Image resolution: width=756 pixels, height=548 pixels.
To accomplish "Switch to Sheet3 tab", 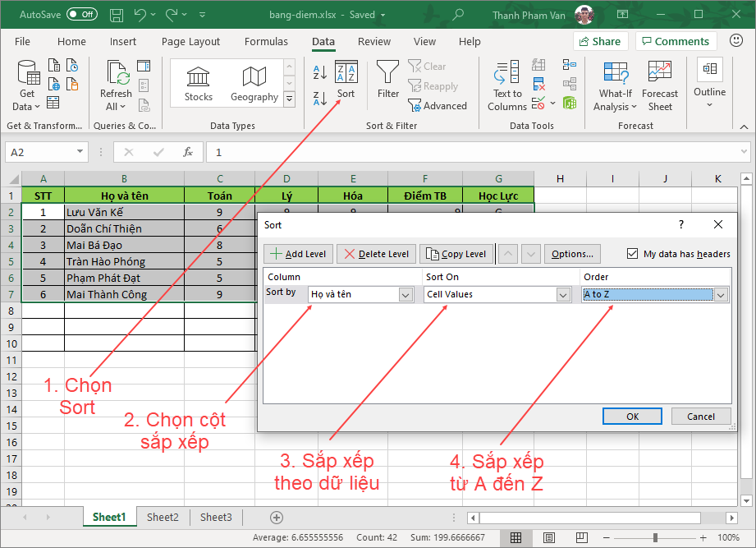I will (x=216, y=518).
